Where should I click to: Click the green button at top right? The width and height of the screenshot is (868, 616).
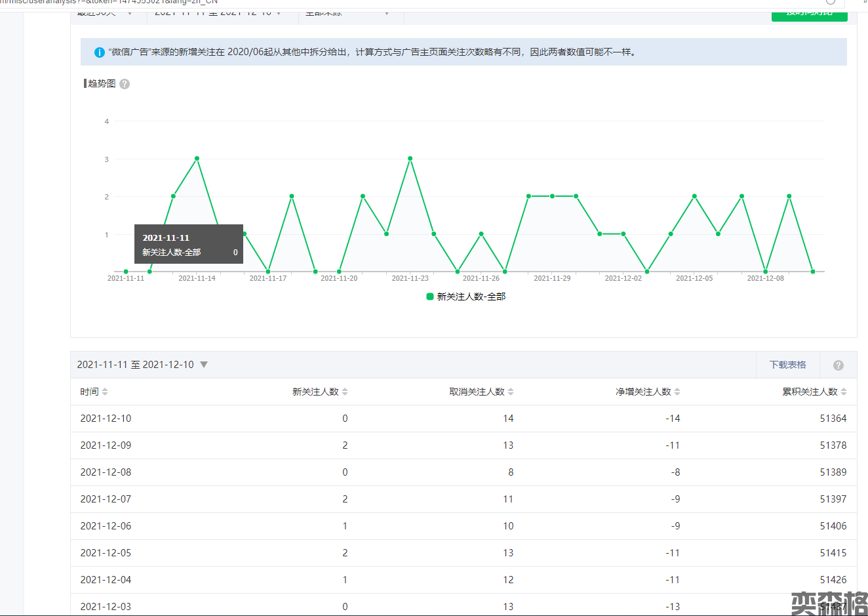click(809, 13)
